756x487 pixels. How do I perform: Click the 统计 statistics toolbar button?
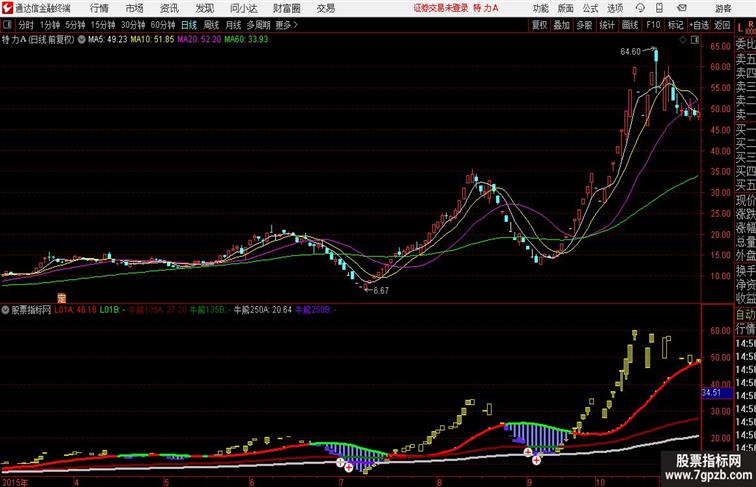point(607,25)
